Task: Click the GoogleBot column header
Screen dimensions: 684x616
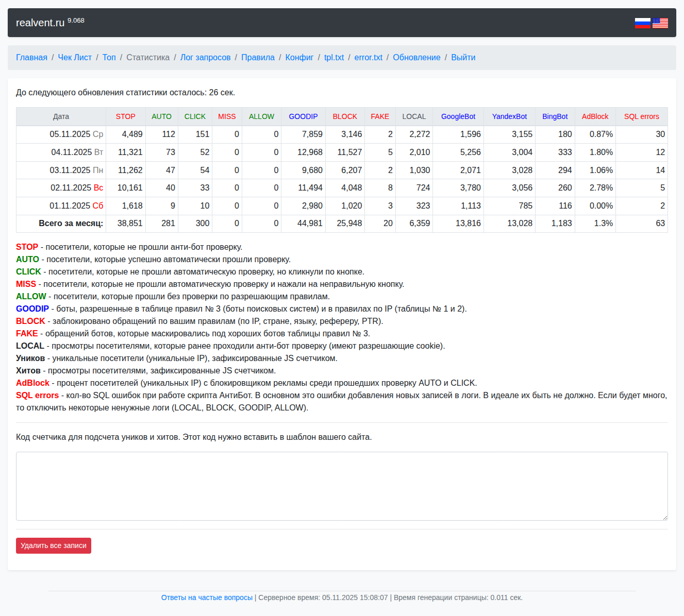Action: [x=458, y=117]
